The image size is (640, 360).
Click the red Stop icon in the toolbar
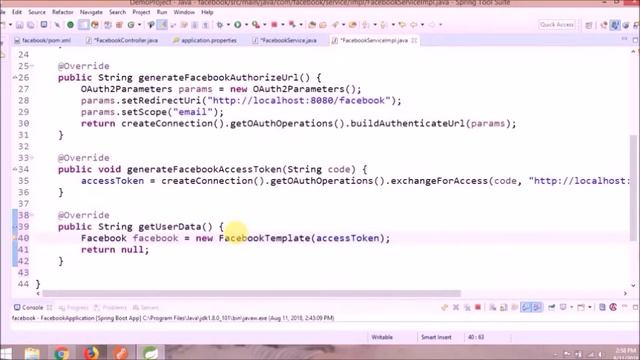click(x=274, y=25)
